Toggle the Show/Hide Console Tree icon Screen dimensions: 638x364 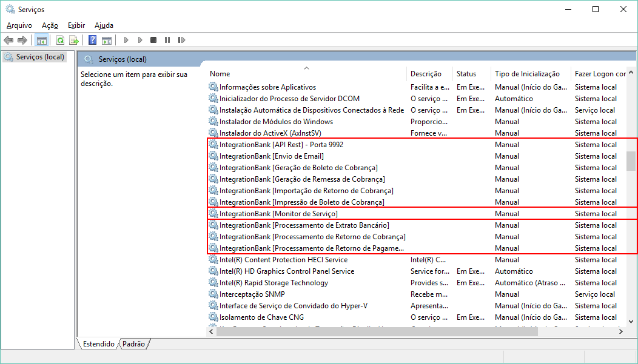41,40
